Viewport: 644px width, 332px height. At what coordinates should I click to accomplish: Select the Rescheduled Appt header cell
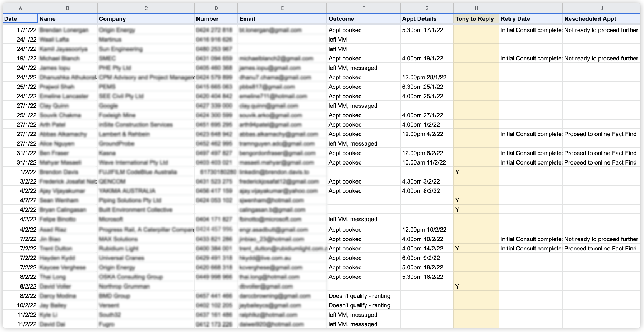[x=601, y=19]
